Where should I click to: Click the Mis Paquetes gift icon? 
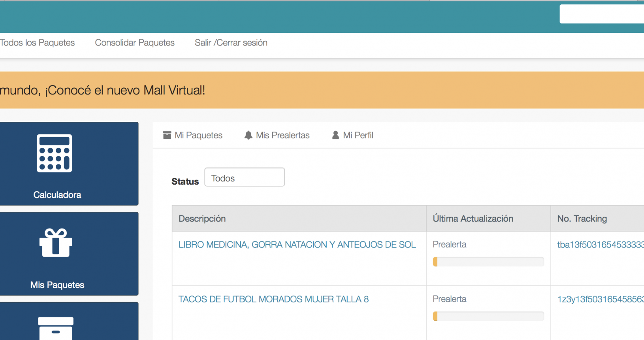click(x=56, y=243)
